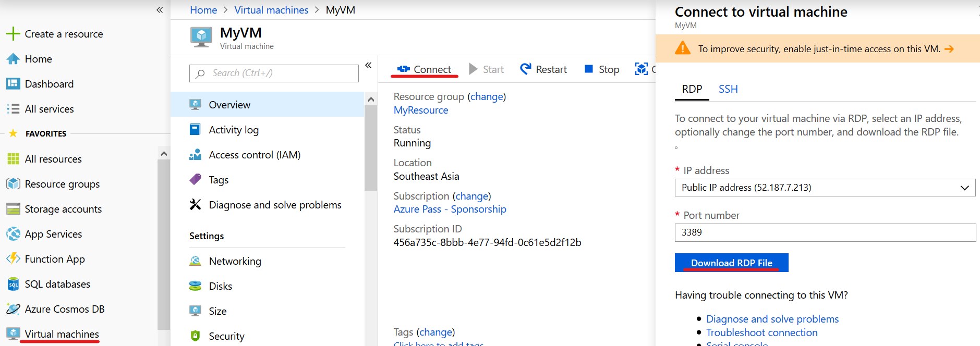Open Azure Pass - Sponsorship subscription link
Screen dimensions: 980x346
(x=450, y=209)
